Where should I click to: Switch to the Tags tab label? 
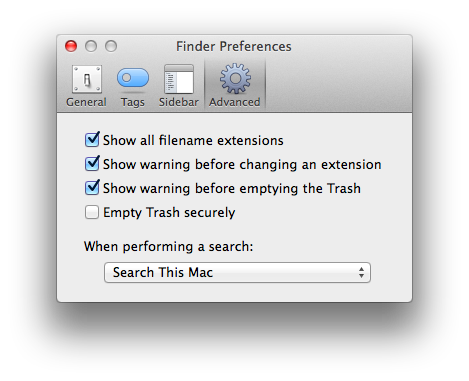pyautogui.click(x=133, y=102)
